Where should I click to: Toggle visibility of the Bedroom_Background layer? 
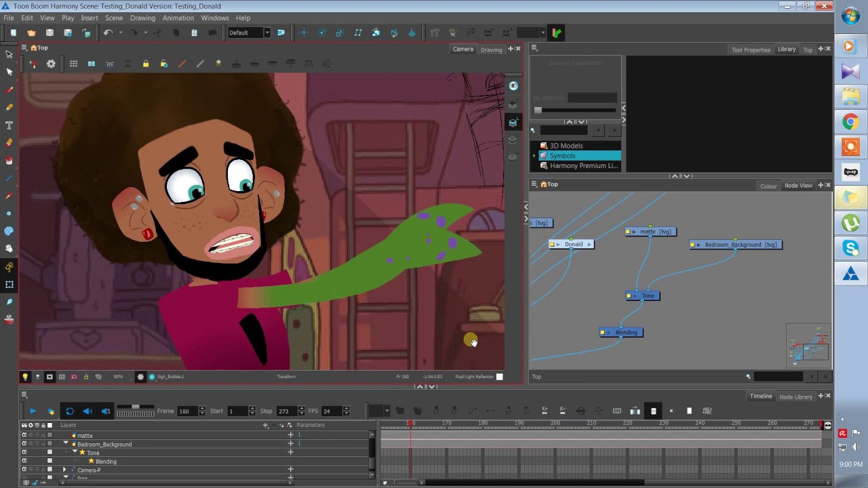[24, 444]
